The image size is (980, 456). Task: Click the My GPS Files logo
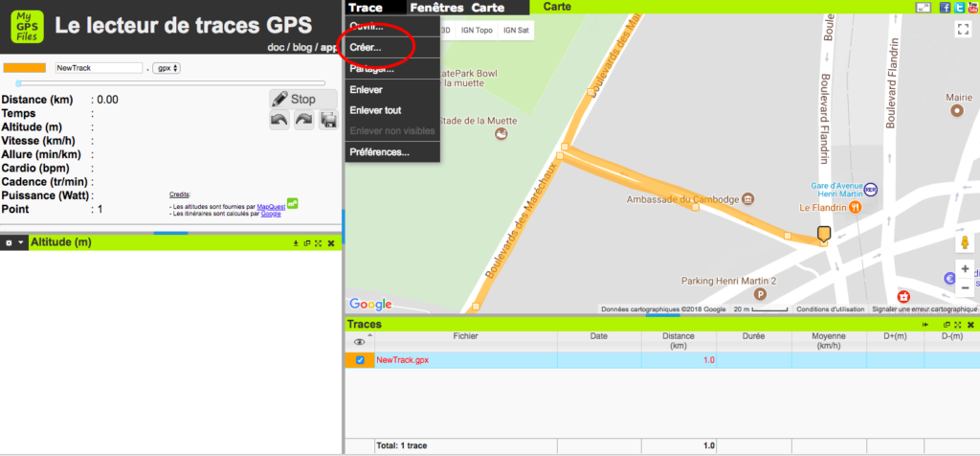(28, 26)
